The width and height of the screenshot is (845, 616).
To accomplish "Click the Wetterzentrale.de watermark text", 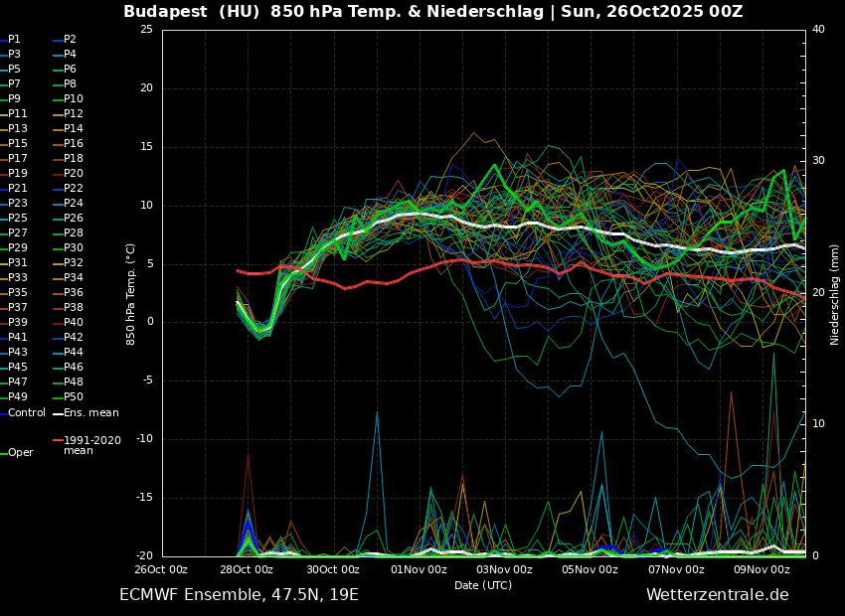I will point(717,595).
